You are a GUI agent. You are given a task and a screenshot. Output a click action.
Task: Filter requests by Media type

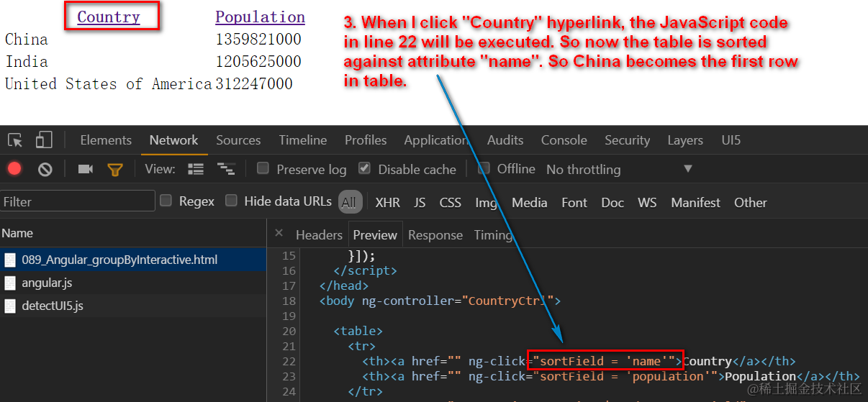pos(530,203)
